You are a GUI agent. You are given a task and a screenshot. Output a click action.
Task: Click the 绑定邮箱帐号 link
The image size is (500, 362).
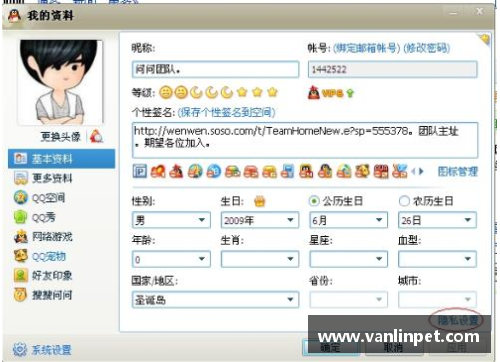tap(367, 48)
